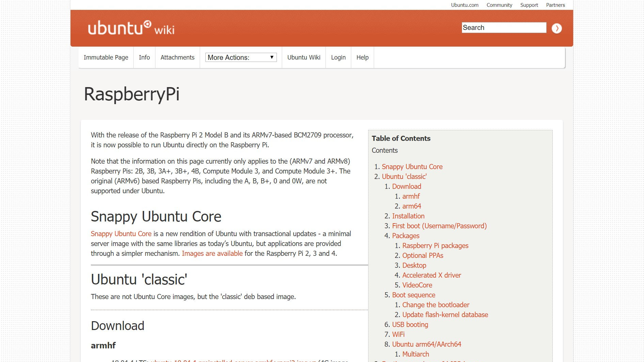Jump to Ubuntu arm64/AArch64 entry
This screenshot has height=362, width=644.
(x=426, y=344)
